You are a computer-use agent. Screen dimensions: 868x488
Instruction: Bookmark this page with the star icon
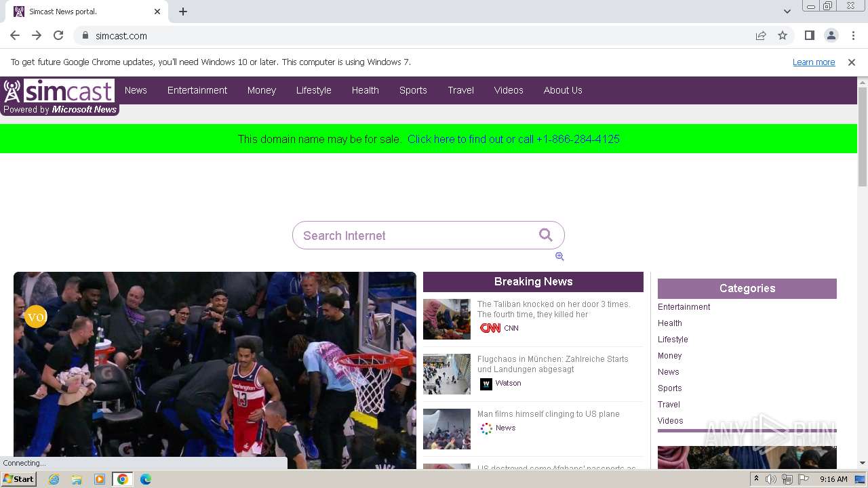(783, 35)
